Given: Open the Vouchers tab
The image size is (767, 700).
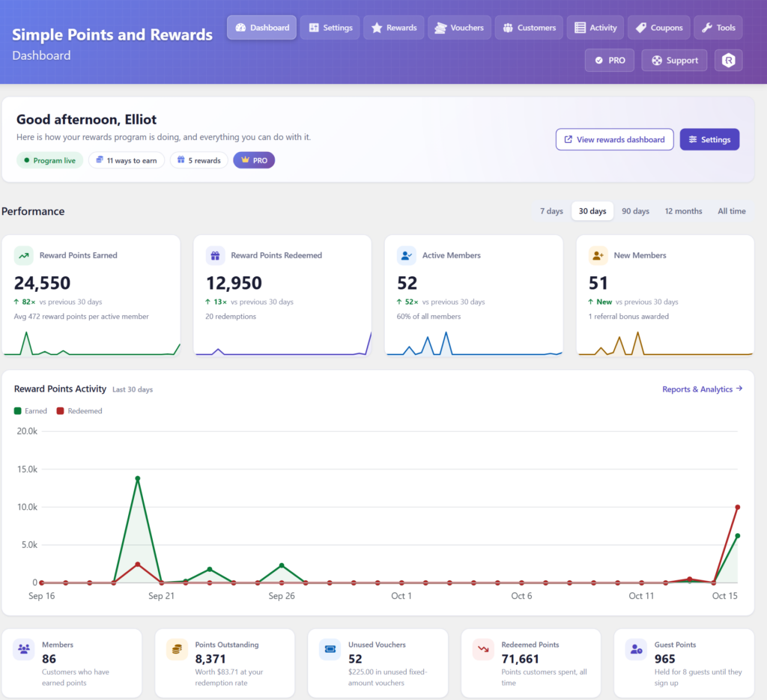Looking at the screenshot, I should click(459, 28).
